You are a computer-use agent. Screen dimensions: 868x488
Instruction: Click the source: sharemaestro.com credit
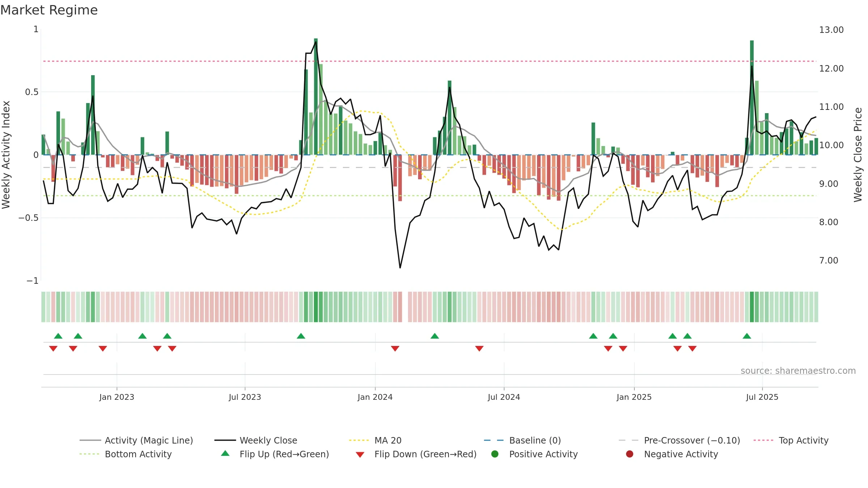[x=798, y=371]
